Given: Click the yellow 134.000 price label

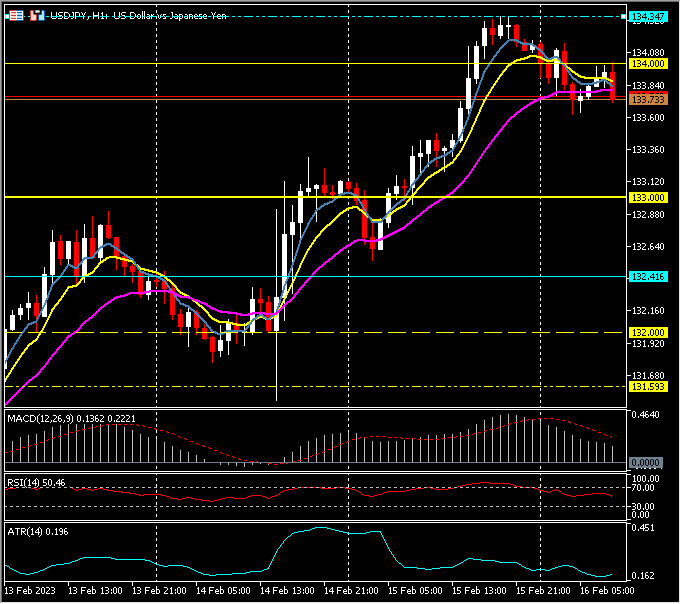Looking at the screenshot, I should click(648, 63).
